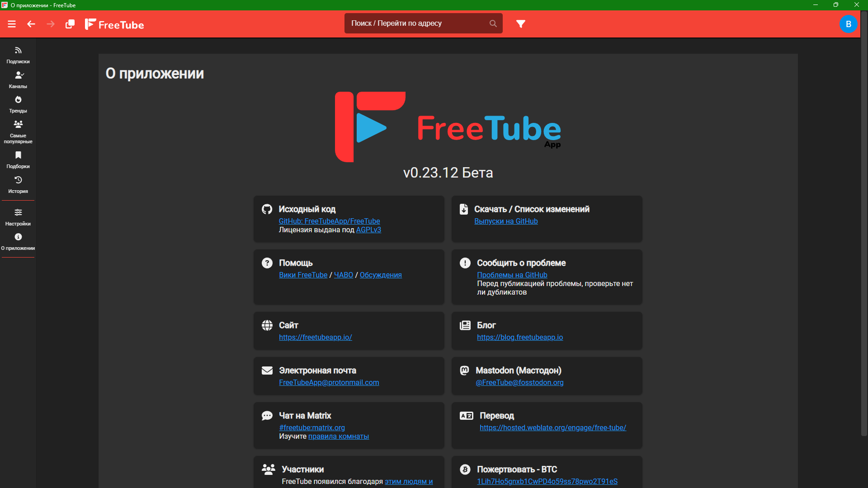The width and height of the screenshot is (868, 488).
Task: Click the search magnifier icon
Action: [x=493, y=23]
